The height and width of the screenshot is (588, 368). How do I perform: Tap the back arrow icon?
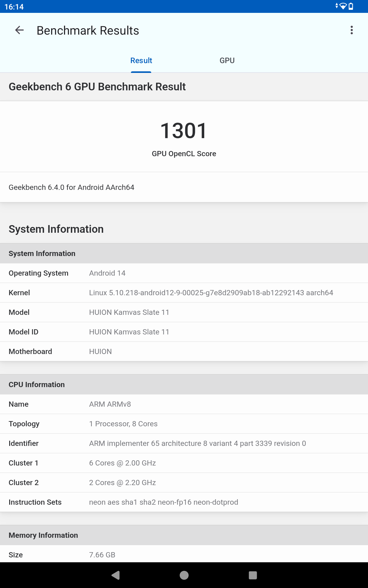(x=19, y=30)
